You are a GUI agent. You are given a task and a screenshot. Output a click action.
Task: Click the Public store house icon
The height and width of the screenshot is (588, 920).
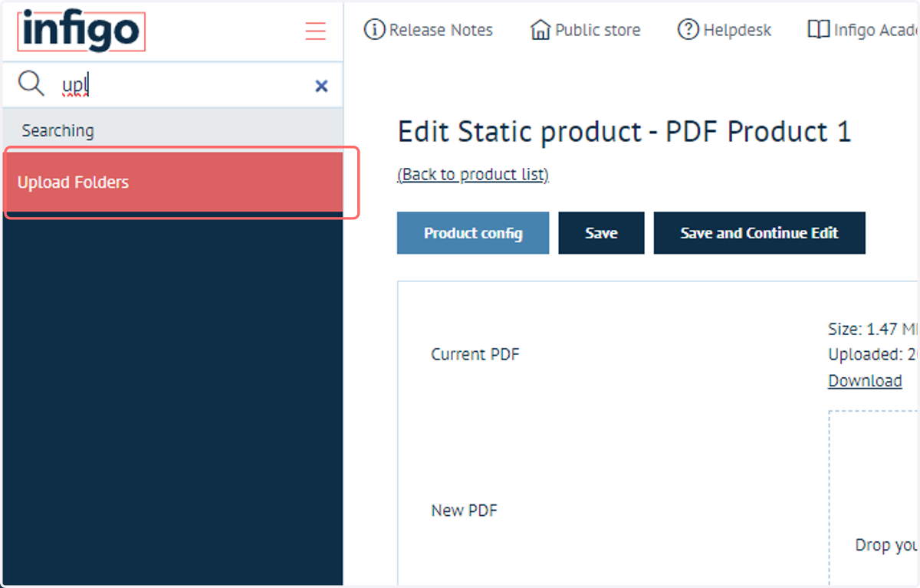[540, 31]
